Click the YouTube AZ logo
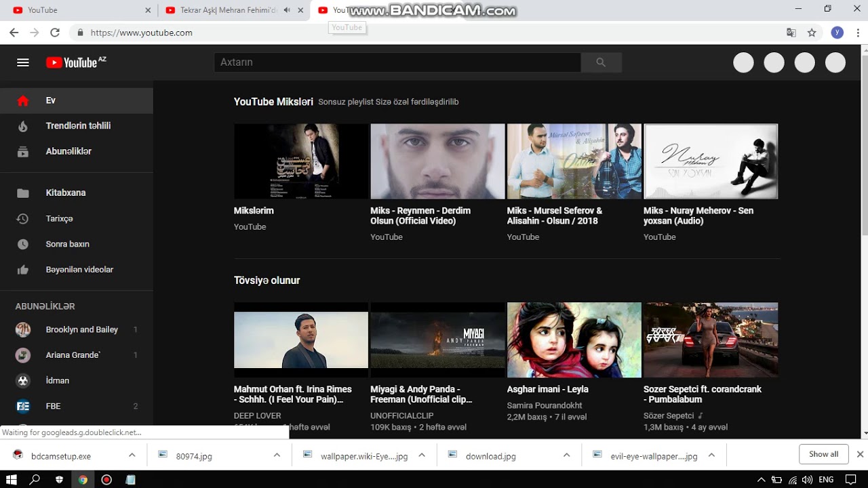The width and height of the screenshot is (868, 488). (76, 62)
